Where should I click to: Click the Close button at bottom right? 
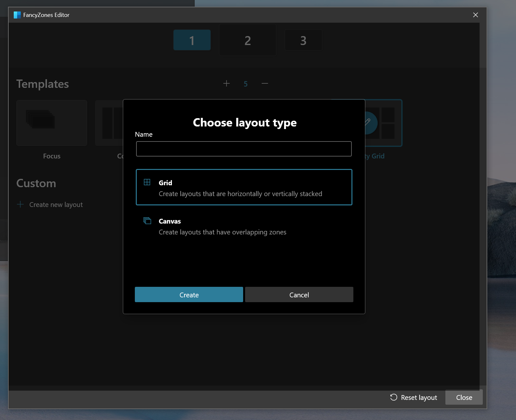click(464, 397)
